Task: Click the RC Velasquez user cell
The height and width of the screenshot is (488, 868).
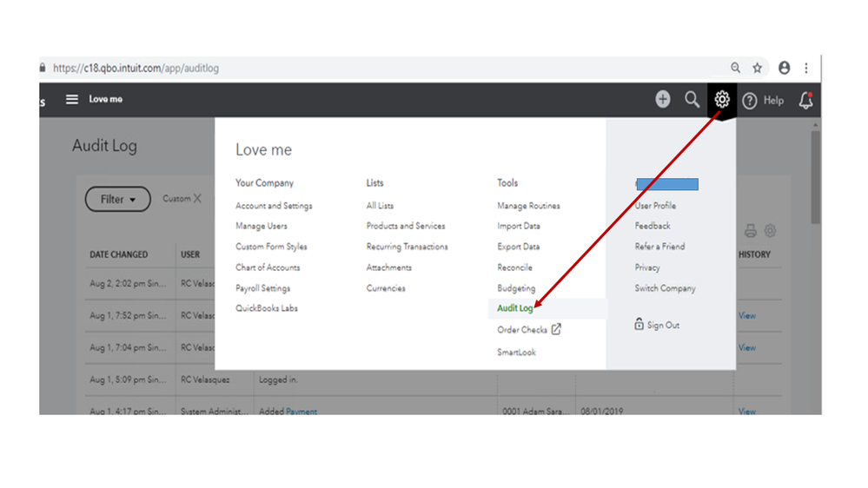Action: point(205,380)
